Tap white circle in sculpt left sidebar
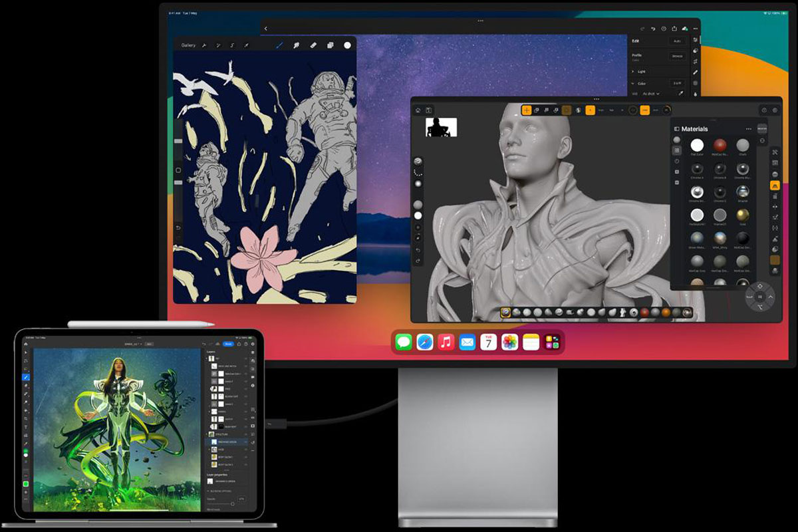This screenshot has height=532, width=798. tap(418, 215)
